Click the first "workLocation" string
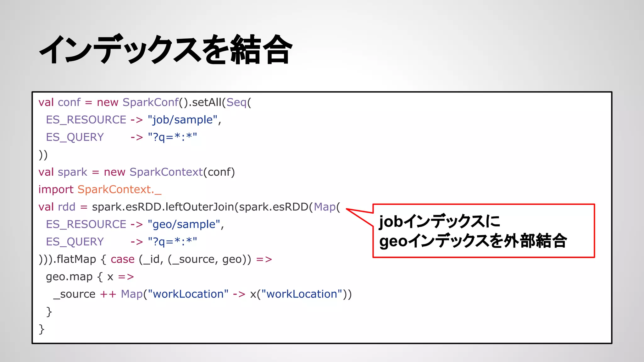This screenshot has width=644, height=362. coord(188,294)
